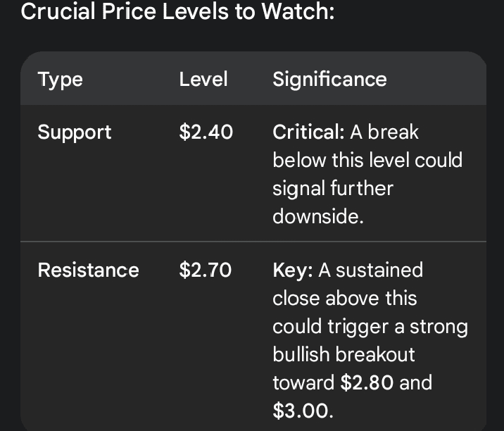Click the Resistance cell in the Type column

[x=88, y=270]
